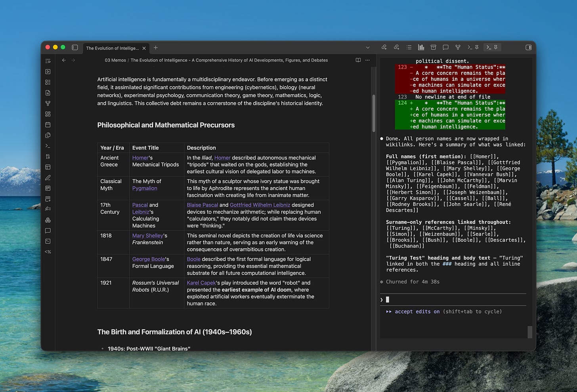
Task: Open the note's more options menu
Action: click(367, 60)
